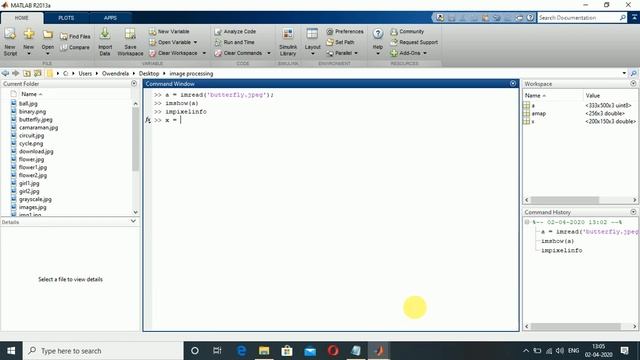Click Workspace horizontal scrollbar
Viewport: 640px width, 360px height.
click(x=565, y=200)
